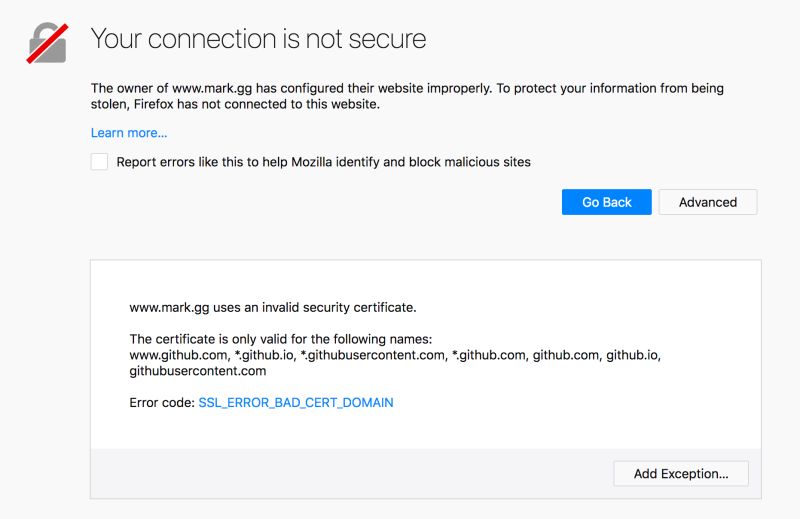Viewport: 800px width, 519px height.
Task: Click the Go Back button
Action: 607,202
